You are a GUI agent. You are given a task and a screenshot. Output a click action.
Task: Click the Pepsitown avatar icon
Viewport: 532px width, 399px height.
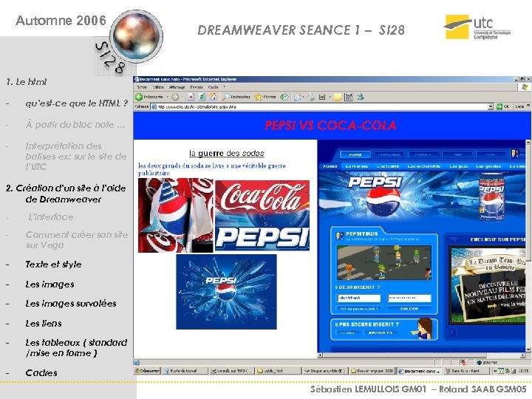pos(339,235)
